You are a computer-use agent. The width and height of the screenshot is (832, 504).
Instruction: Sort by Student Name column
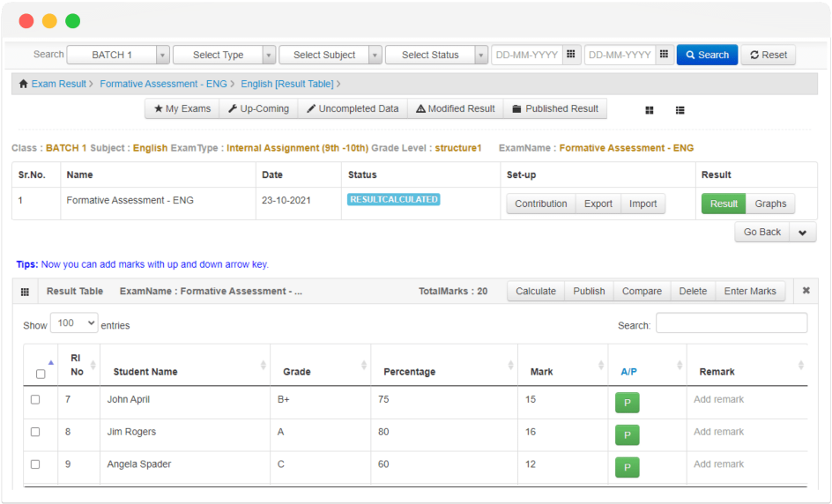[264, 365]
